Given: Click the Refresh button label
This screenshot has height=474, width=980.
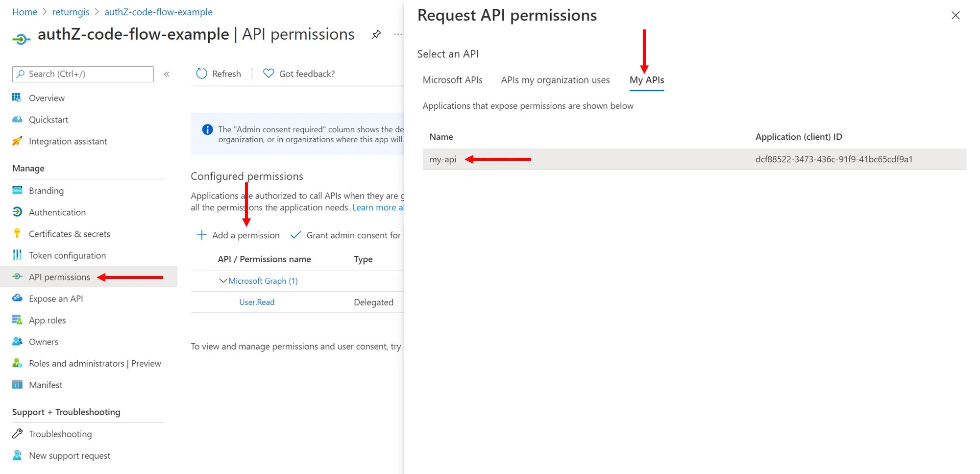Looking at the screenshot, I should (226, 74).
